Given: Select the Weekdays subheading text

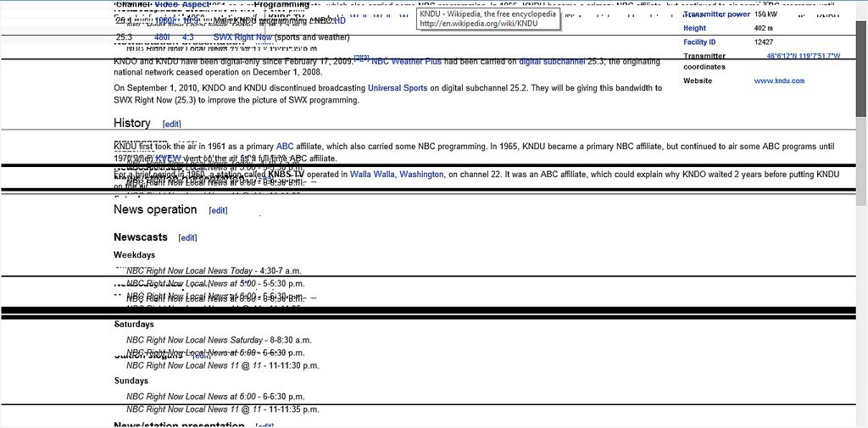Looking at the screenshot, I should click(135, 255).
